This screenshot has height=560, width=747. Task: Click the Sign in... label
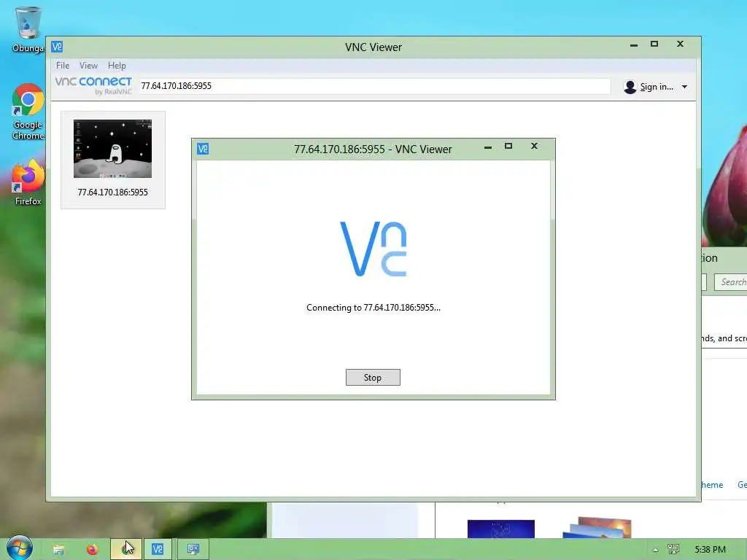click(x=657, y=87)
